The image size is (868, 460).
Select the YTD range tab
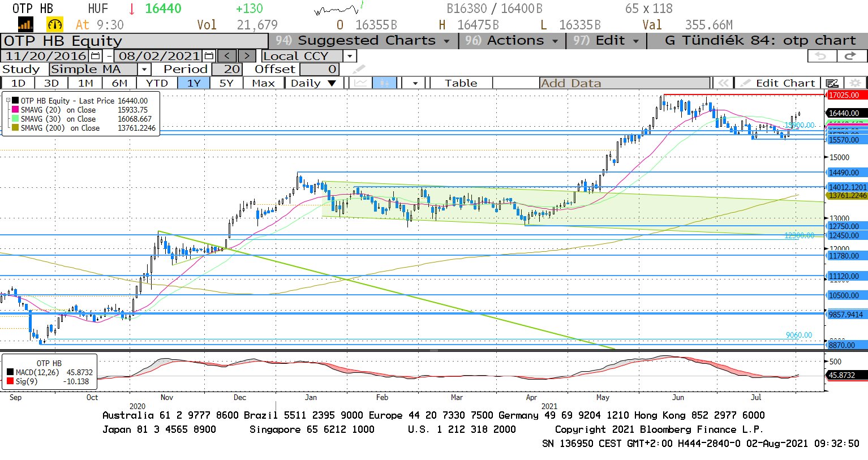tap(157, 83)
